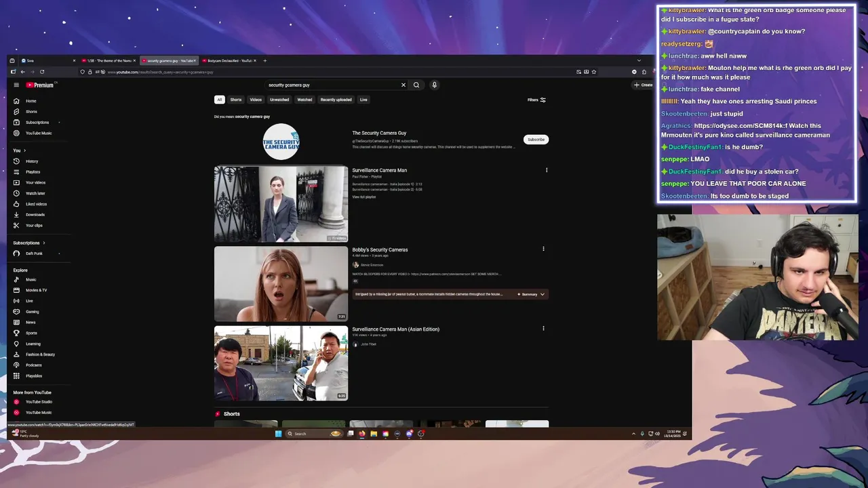Open Daft Punk subscription channel
This screenshot has height=488, width=868.
click(33, 253)
